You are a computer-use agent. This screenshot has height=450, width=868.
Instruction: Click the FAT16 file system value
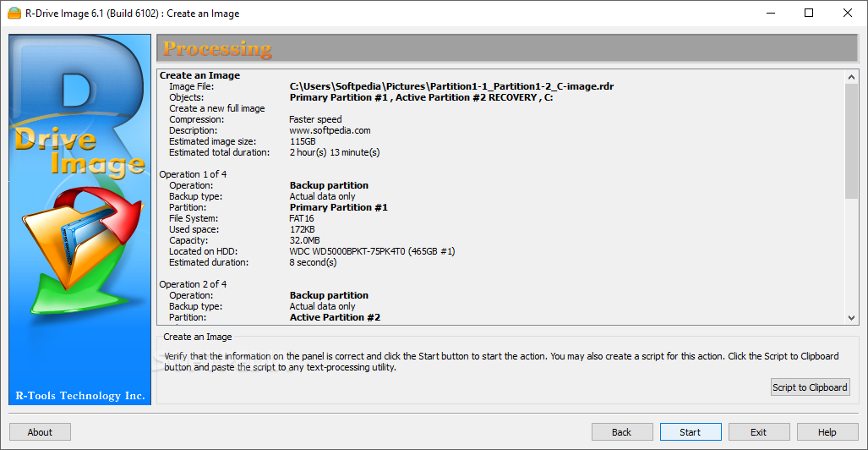(x=302, y=218)
